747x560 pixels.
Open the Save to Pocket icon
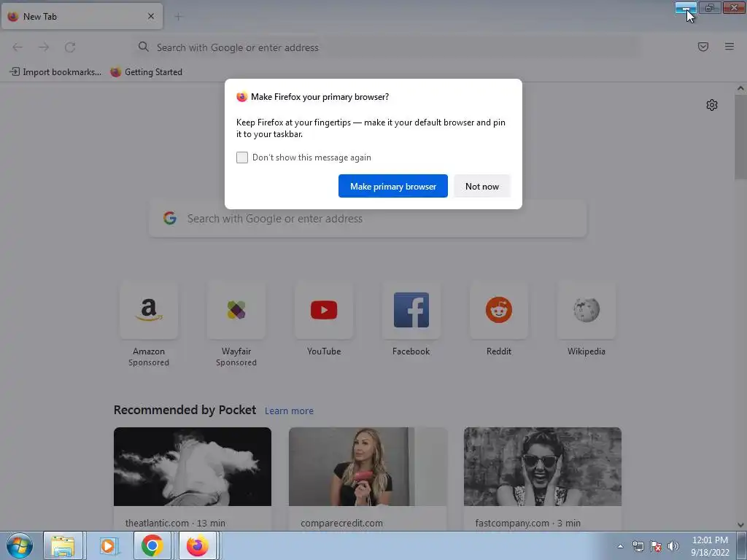point(703,47)
